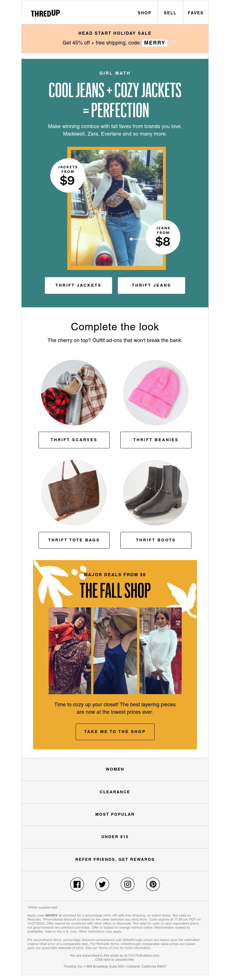Click Refer Friends, Get Rewards link

click(115, 859)
